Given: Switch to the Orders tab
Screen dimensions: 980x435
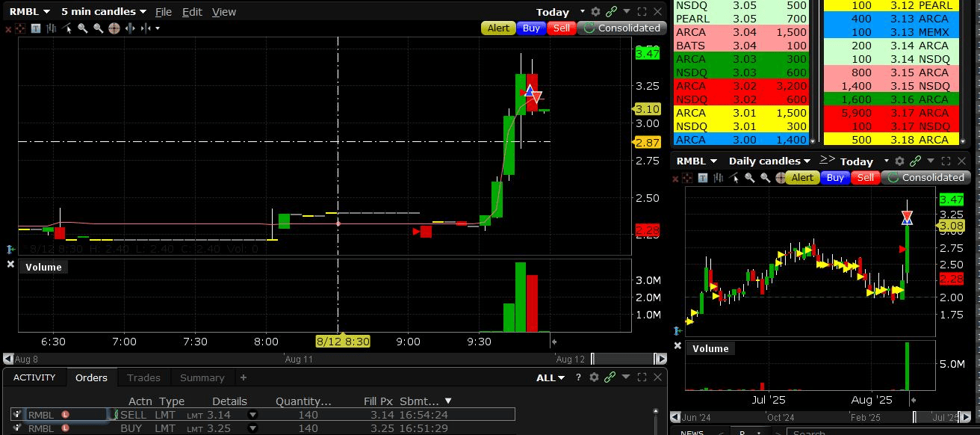Looking at the screenshot, I should 91,377.
